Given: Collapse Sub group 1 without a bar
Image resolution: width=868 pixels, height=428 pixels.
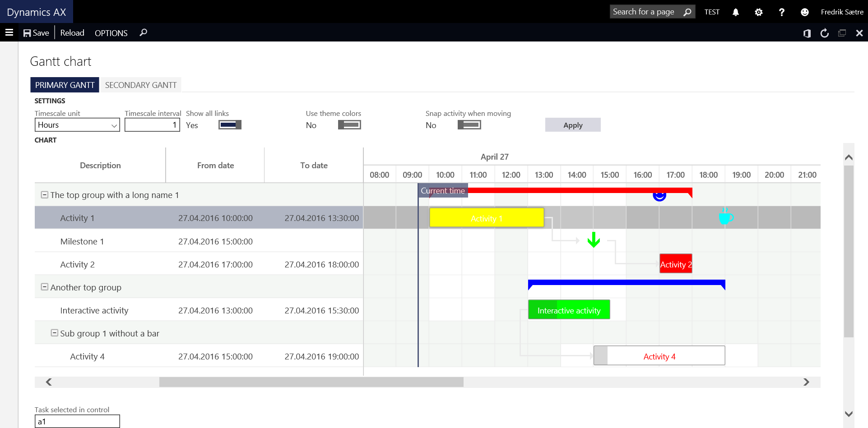Looking at the screenshot, I should click(x=55, y=333).
